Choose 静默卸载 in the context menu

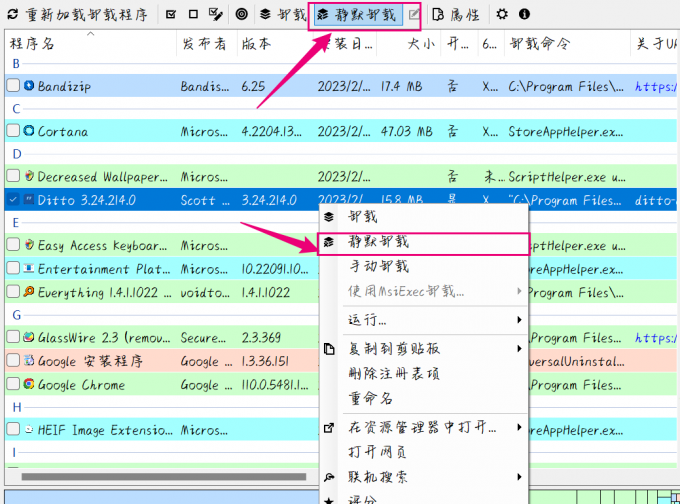[423, 242]
